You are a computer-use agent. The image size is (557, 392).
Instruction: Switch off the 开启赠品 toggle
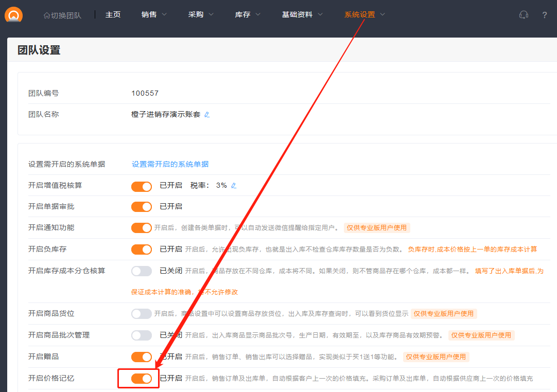[142, 357]
